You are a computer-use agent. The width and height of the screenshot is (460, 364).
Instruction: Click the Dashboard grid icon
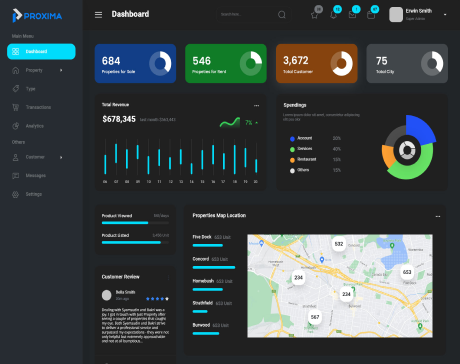(15, 52)
